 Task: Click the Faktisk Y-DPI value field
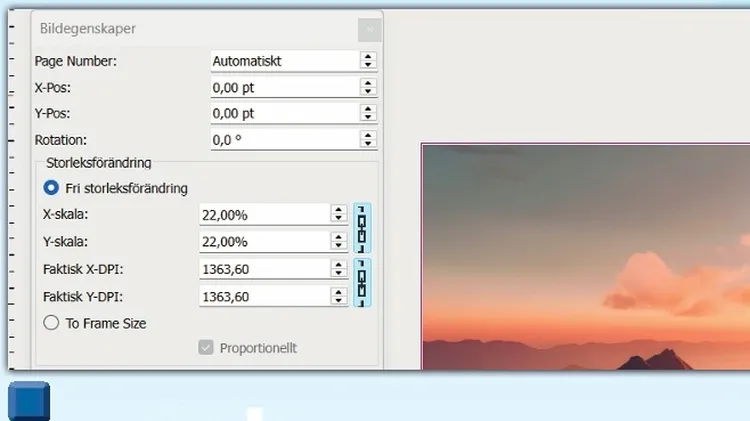point(264,297)
